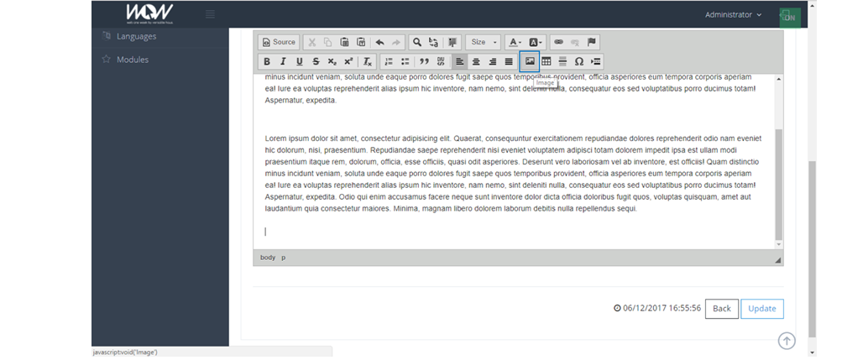Insert a bulleted list
Screen dimensions: 868x360
click(405, 61)
